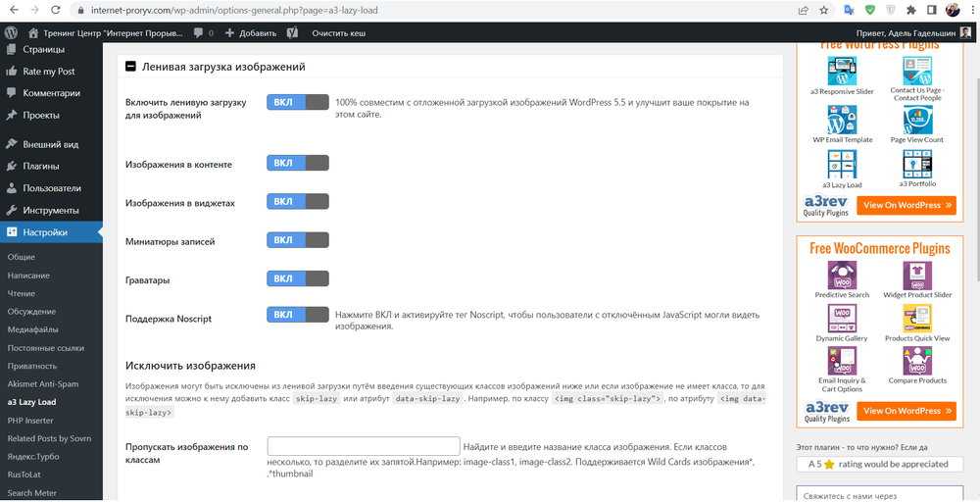Click the Page View Count plugin icon
Image resolution: width=980 pixels, height=502 pixels.
(x=916, y=120)
